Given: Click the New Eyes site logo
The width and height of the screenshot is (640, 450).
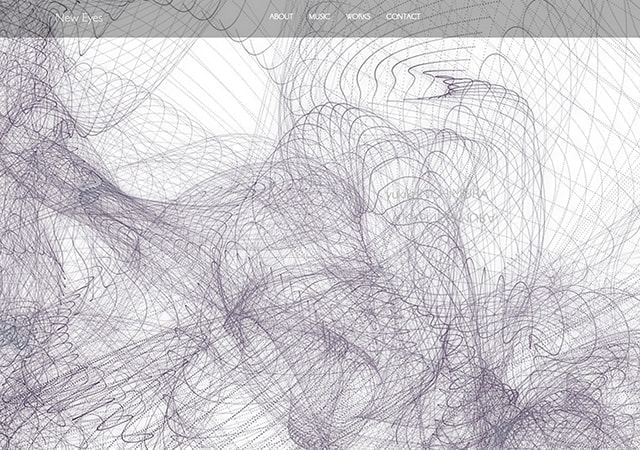Looking at the screenshot, I should 79,17.
